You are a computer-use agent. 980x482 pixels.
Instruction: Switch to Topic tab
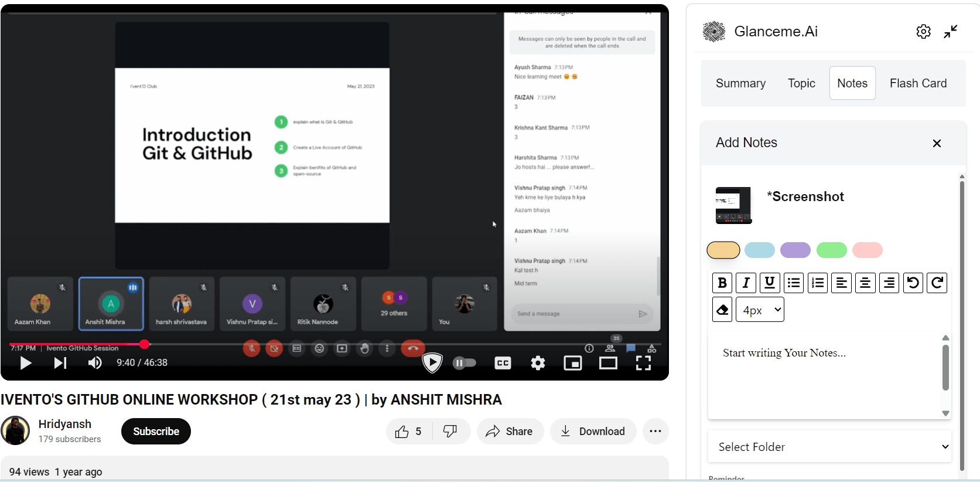801,83
